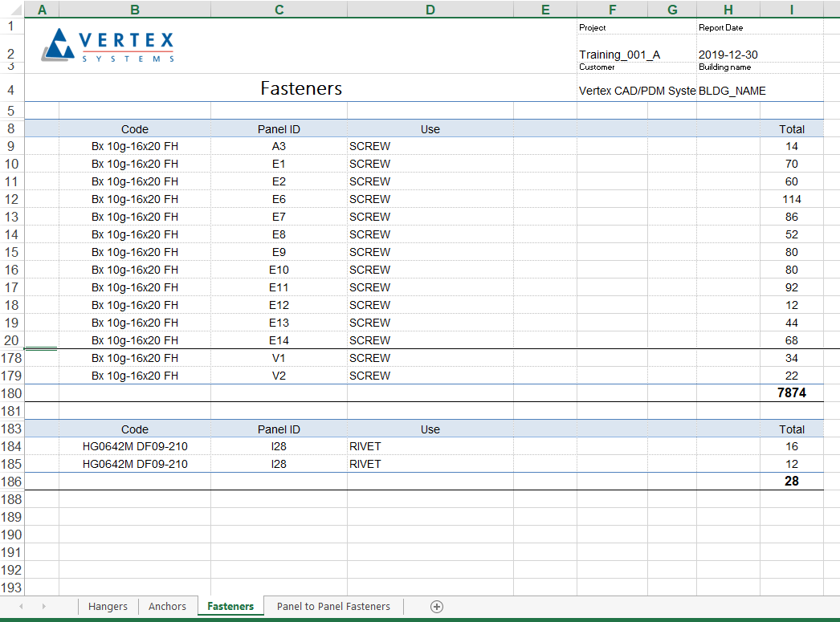The image size is (840, 622).
Task: Select the active Fasteners sheet tab
Action: (x=230, y=607)
